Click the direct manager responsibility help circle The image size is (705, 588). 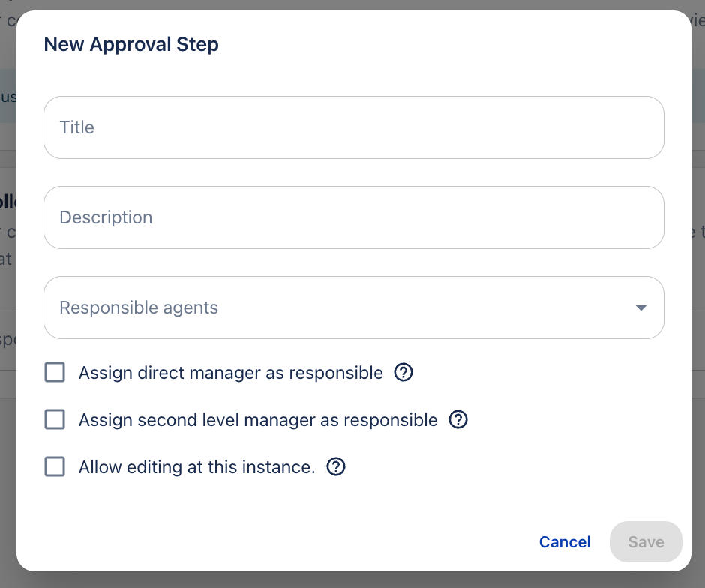pos(403,372)
